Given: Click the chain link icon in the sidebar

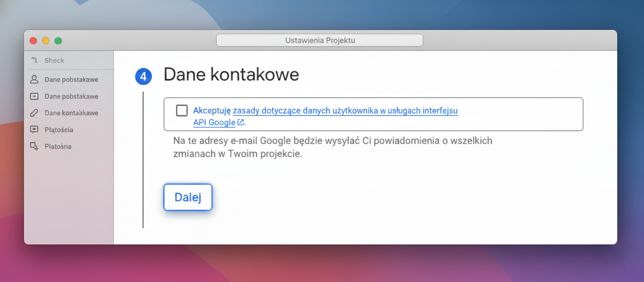Looking at the screenshot, I should pos(34,113).
